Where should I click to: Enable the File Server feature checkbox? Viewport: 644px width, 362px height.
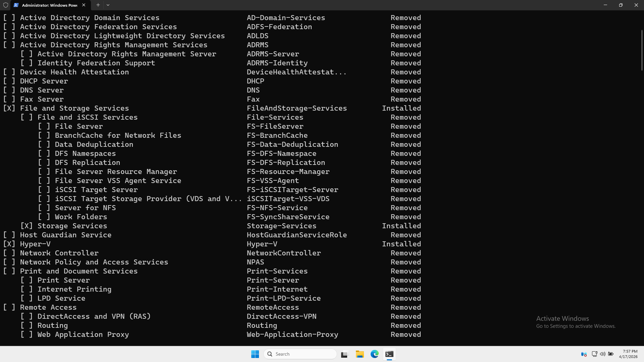(44, 126)
